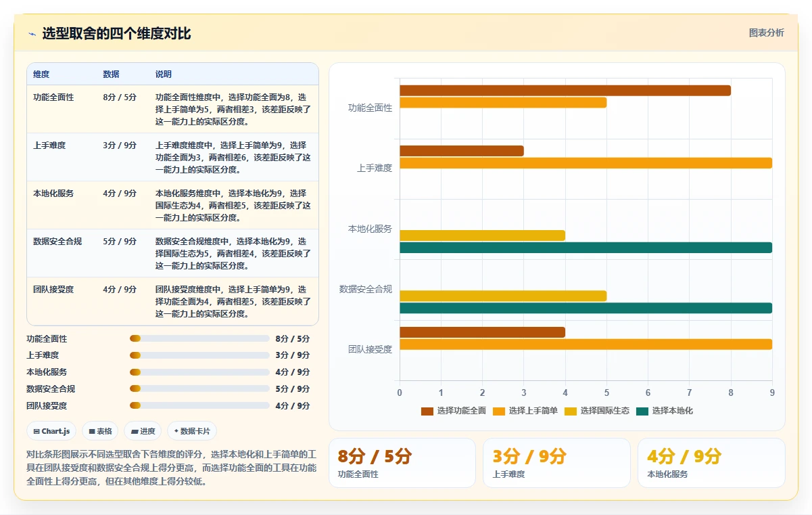Select the 进度 tag chip
The image size is (812, 515).
(143, 431)
